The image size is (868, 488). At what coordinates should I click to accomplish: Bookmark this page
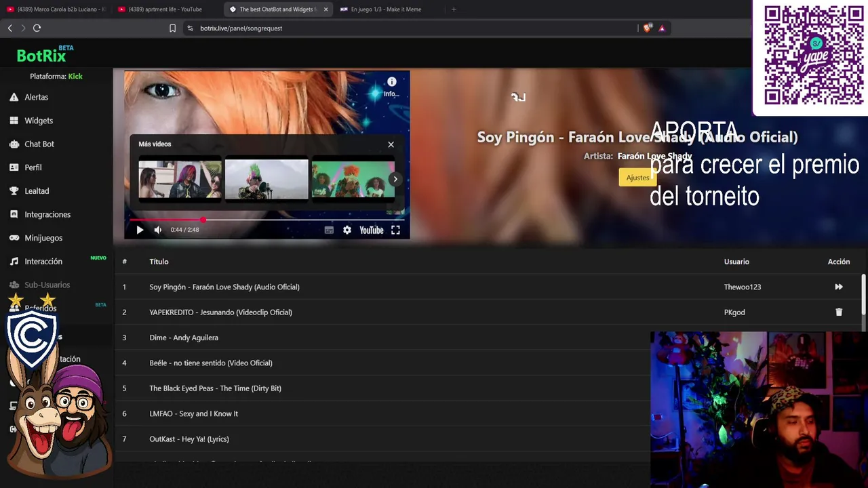[172, 28]
